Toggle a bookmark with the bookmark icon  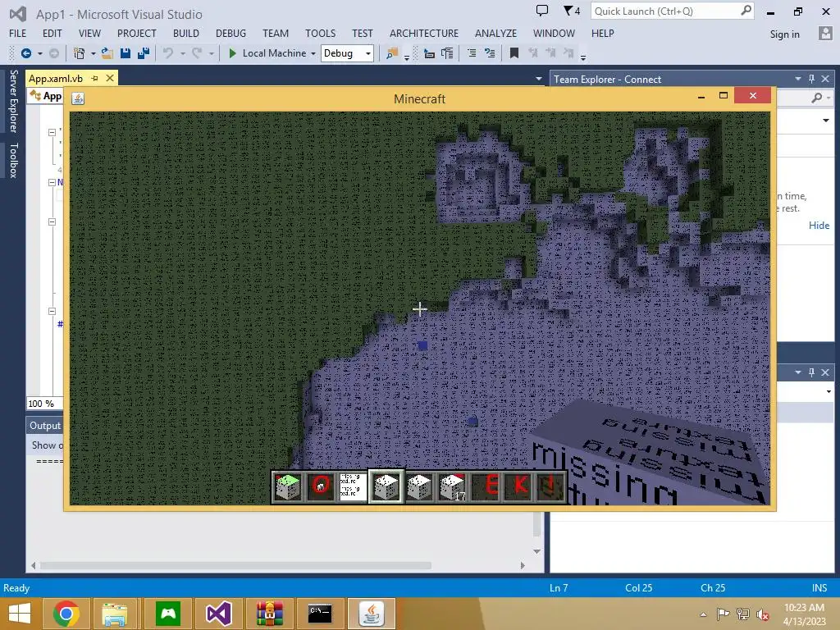click(514, 53)
